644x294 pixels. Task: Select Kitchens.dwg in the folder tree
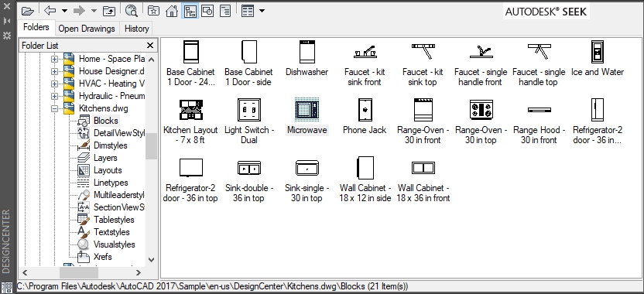pyautogui.click(x=104, y=108)
